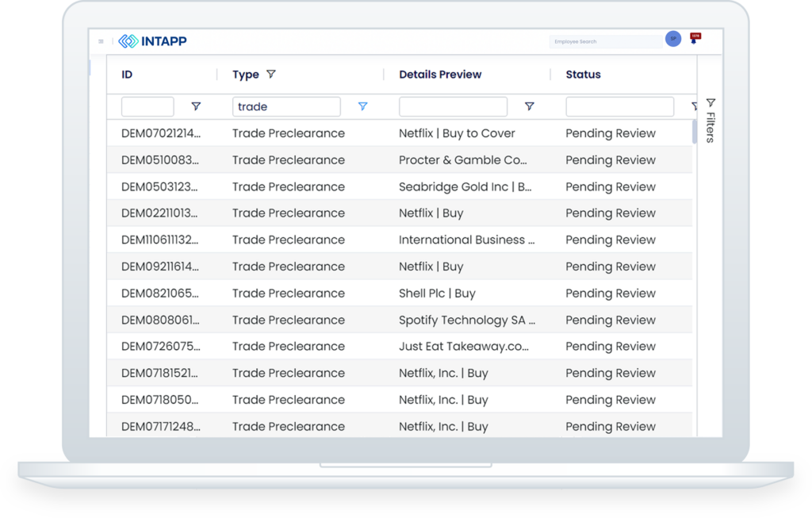Select the Procter & Gamble preclearance row

396,159
